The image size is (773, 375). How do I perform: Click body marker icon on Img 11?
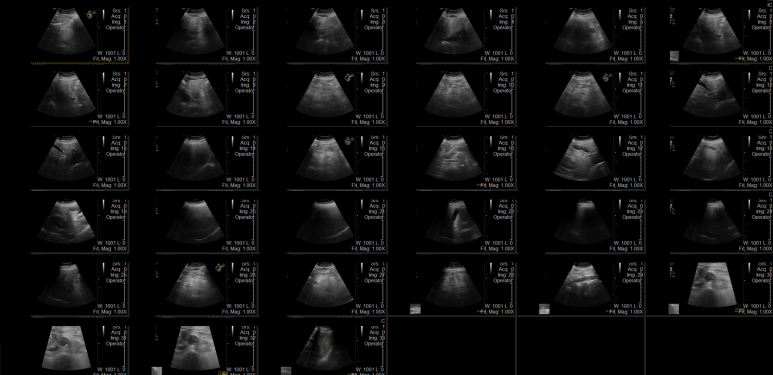607,77
